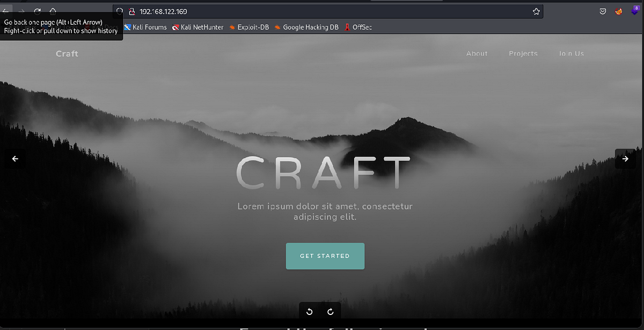
Task: Bookmark this page using the star
Action: [536, 11]
